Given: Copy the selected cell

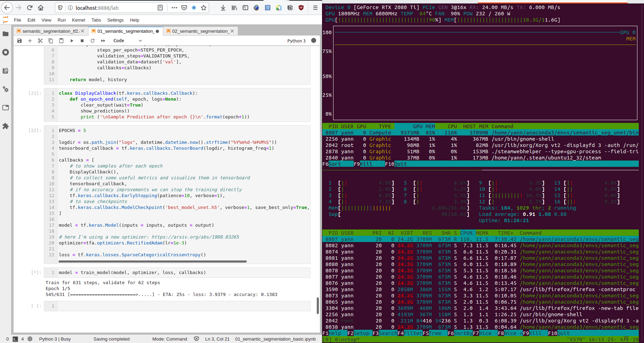Looking at the screenshot, I should [x=51, y=41].
